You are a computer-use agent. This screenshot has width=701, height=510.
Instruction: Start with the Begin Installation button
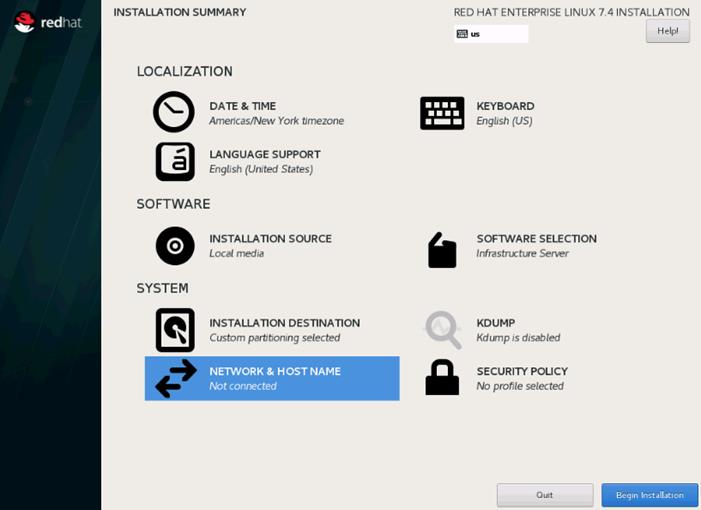[x=650, y=495]
